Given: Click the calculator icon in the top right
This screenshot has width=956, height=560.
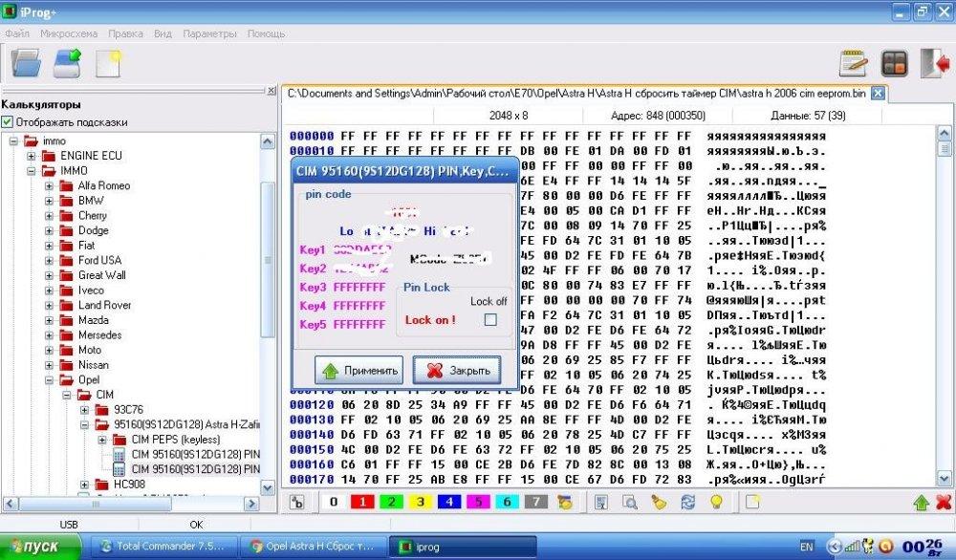Looking at the screenshot, I should 894,63.
